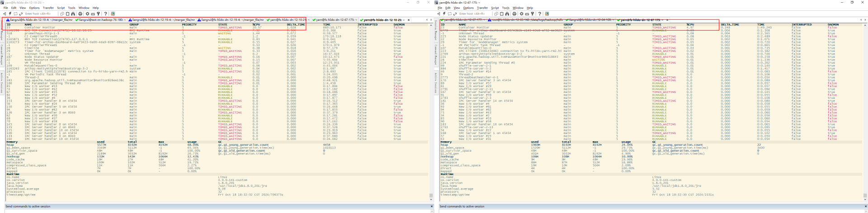Close active yarn@fs-hiido-dn-12-67-175 tab in right window
Viewport: 868px width, 213px height.
(x=667, y=20)
